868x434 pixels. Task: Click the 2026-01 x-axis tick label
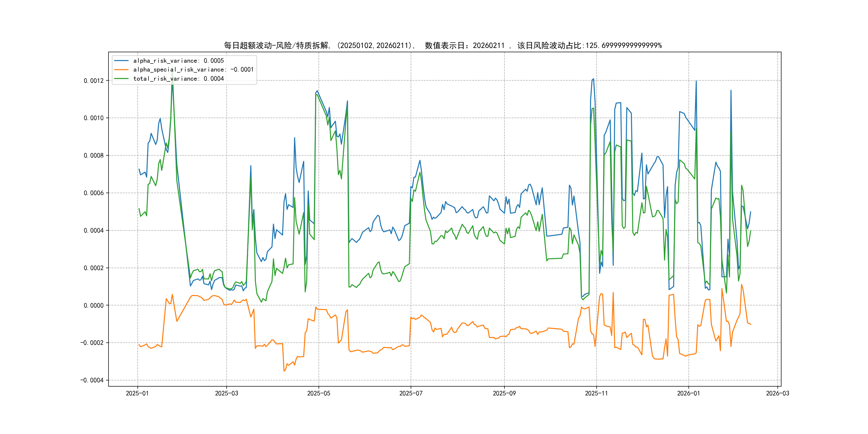click(689, 393)
